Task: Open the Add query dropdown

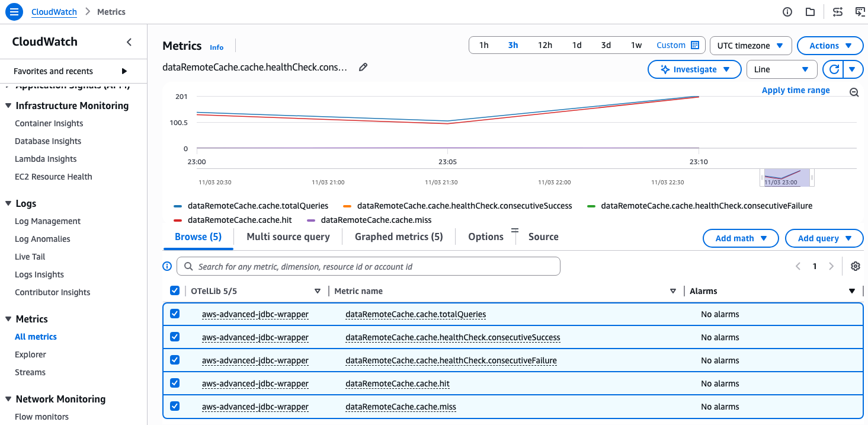Action: coord(824,238)
